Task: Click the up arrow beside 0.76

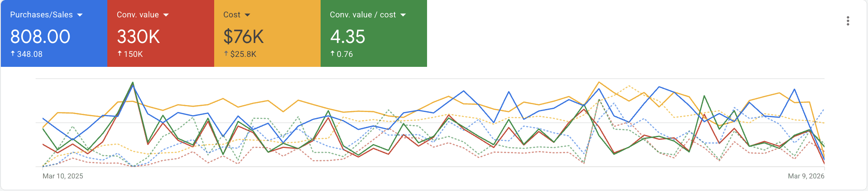Action: coord(332,54)
